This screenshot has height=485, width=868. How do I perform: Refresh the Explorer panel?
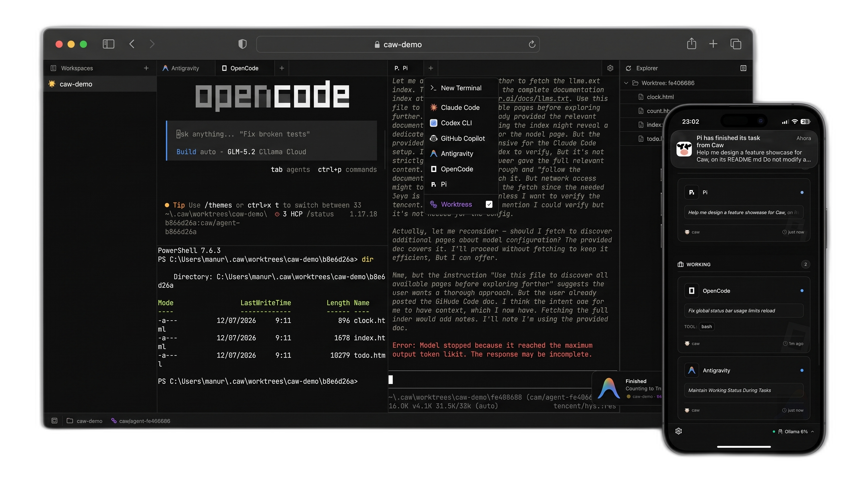tap(628, 68)
